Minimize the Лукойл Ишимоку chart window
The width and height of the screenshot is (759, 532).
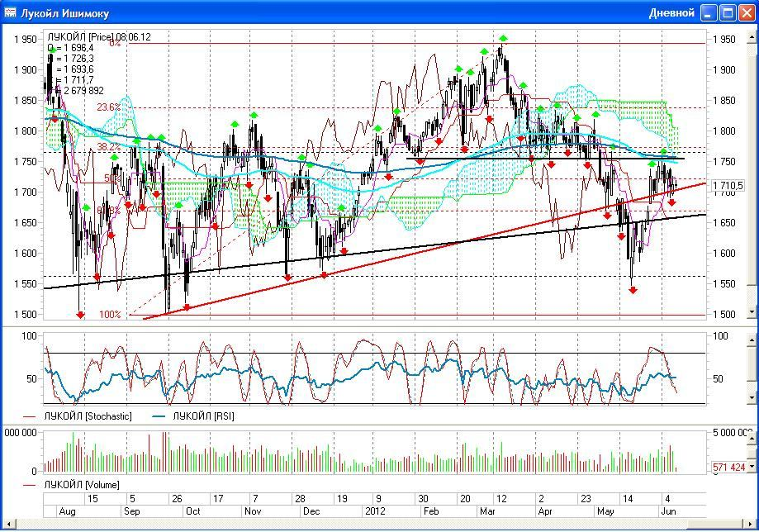coord(709,13)
